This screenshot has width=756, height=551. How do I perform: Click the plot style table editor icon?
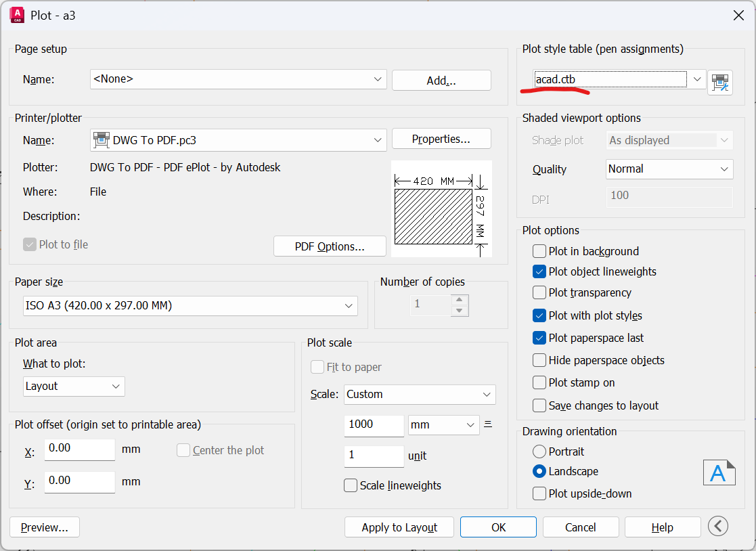pos(720,82)
